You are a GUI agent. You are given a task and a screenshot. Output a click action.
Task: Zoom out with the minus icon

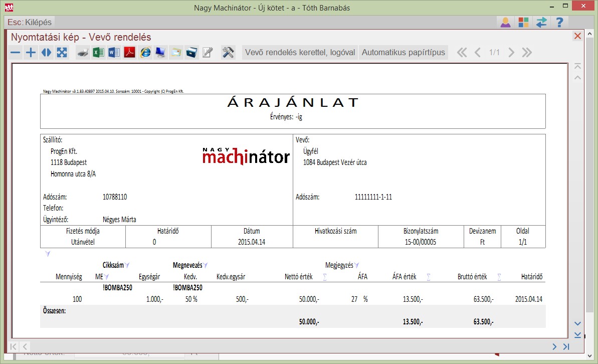[x=16, y=53]
